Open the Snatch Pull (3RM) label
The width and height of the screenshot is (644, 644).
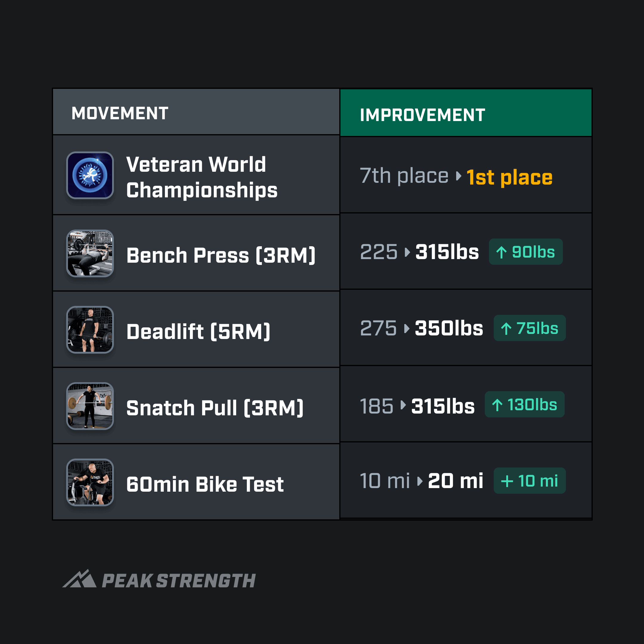pyautogui.click(x=215, y=408)
